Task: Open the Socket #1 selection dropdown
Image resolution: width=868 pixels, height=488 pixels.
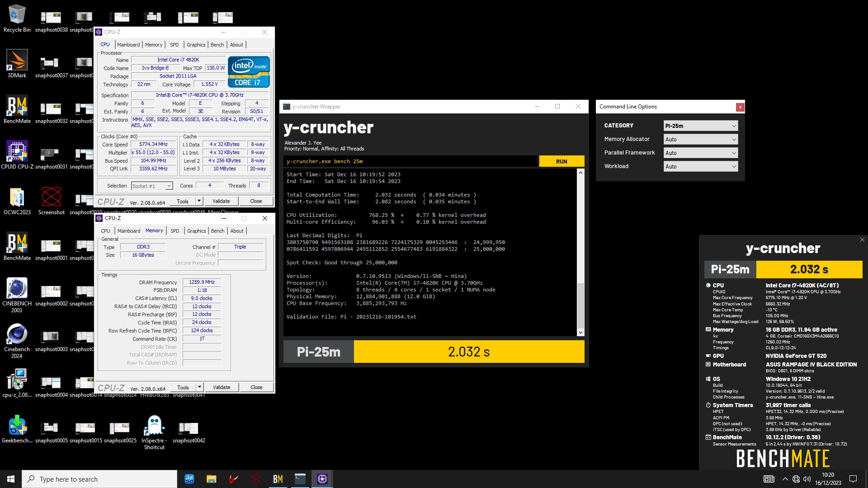Action: tap(152, 186)
